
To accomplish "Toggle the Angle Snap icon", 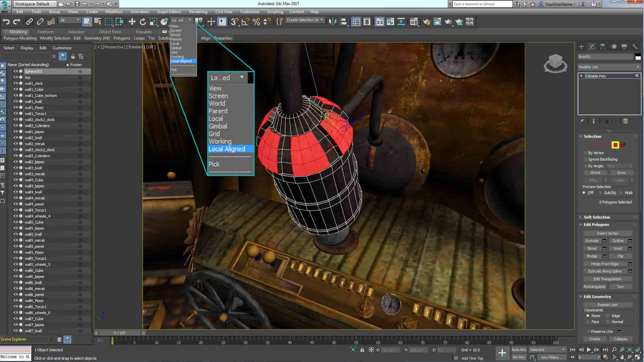I will click(x=245, y=21).
